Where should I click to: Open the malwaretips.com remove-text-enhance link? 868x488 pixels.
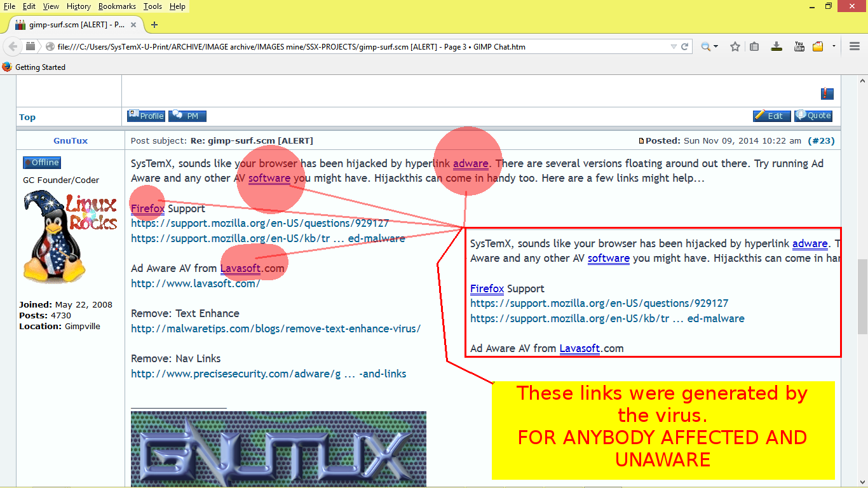(x=276, y=329)
